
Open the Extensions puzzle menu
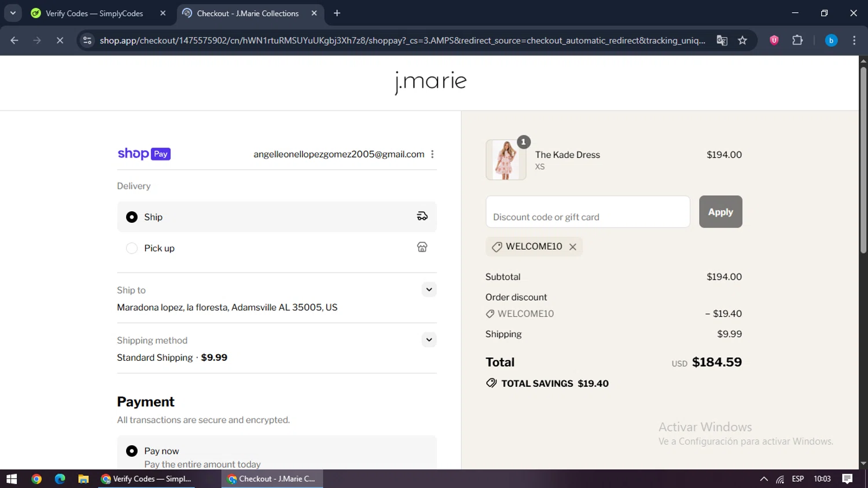pyautogui.click(x=797, y=41)
